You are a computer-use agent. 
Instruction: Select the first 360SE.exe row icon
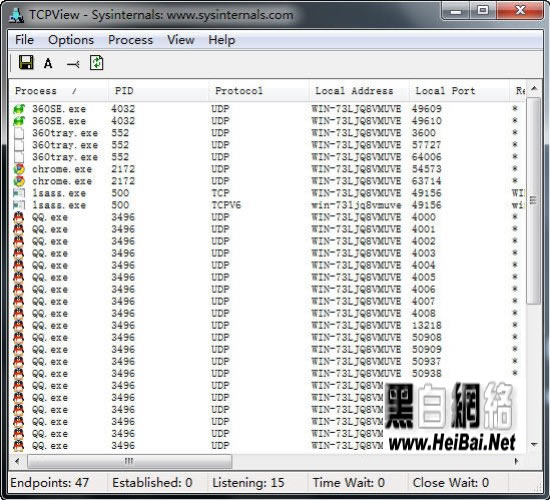19,109
